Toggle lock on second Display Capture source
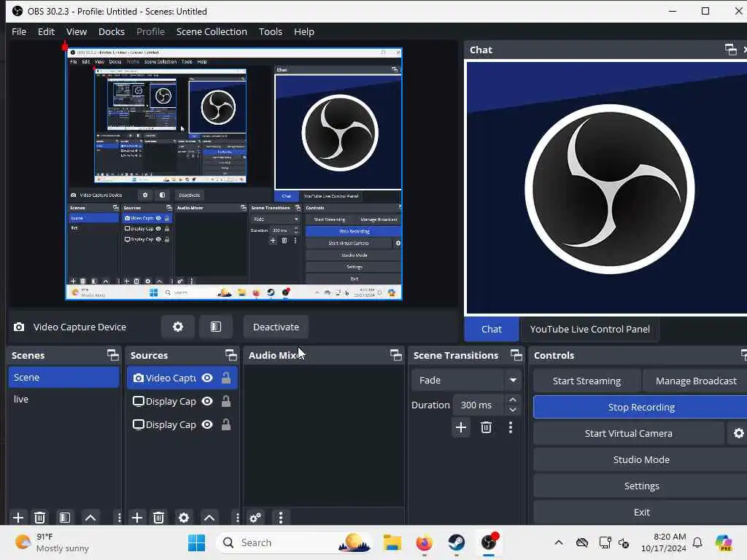The image size is (747, 560). pos(226,424)
